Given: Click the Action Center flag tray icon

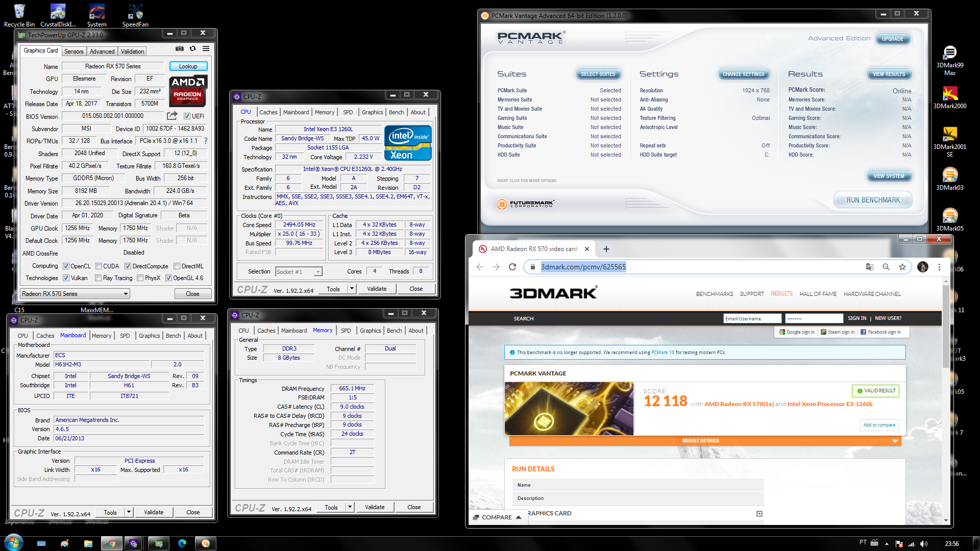Looking at the screenshot, I should point(899,544).
